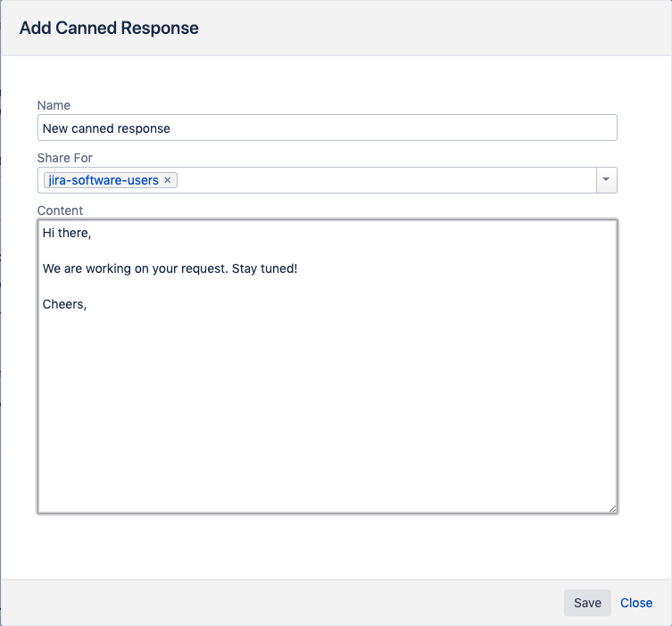Place cursor on the 'Hi there,' line
The height and width of the screenshot is (626, 672).
click(x=68, y=234)
